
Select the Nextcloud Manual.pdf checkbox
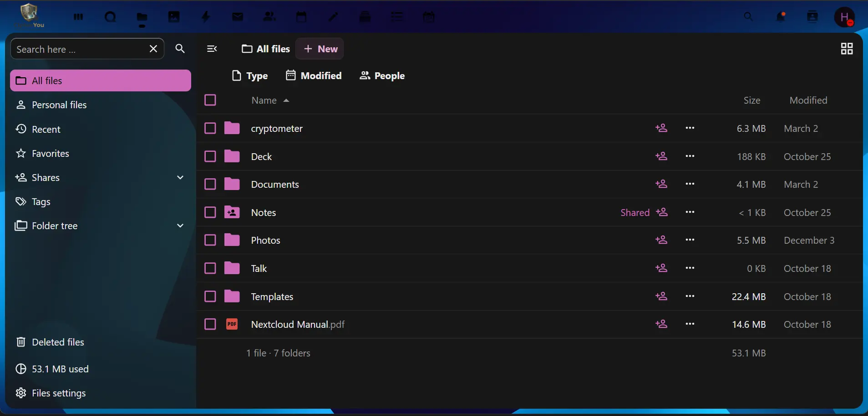tap(210, 324)
